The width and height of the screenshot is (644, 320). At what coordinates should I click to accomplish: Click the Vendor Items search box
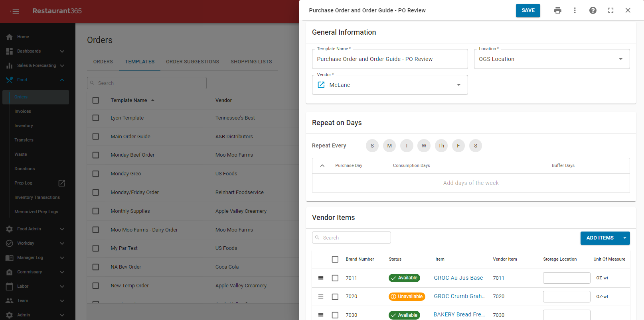352,238
